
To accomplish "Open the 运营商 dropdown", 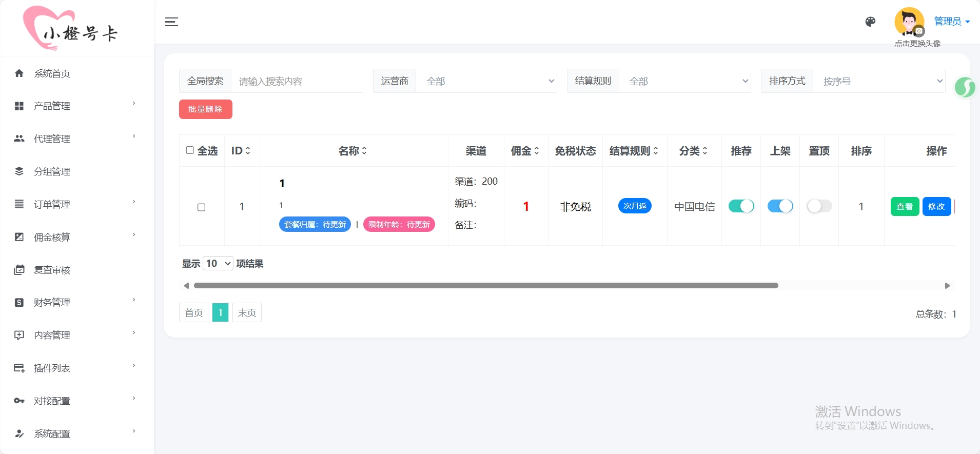I will coord(486,81).
